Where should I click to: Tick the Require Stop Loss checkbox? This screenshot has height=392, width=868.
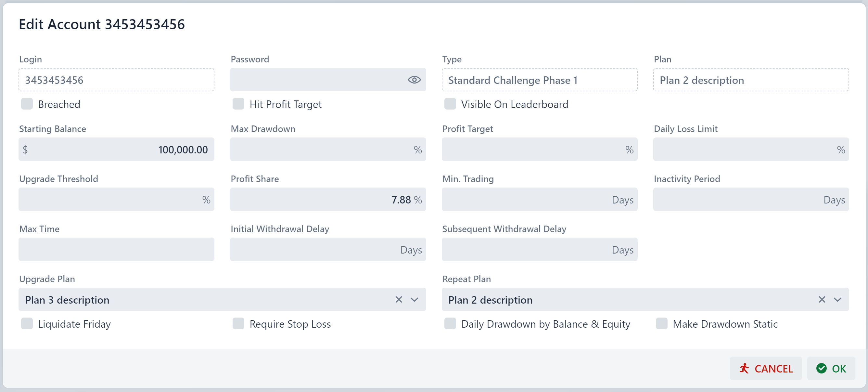pyautogui.click(x=238, y=323)
